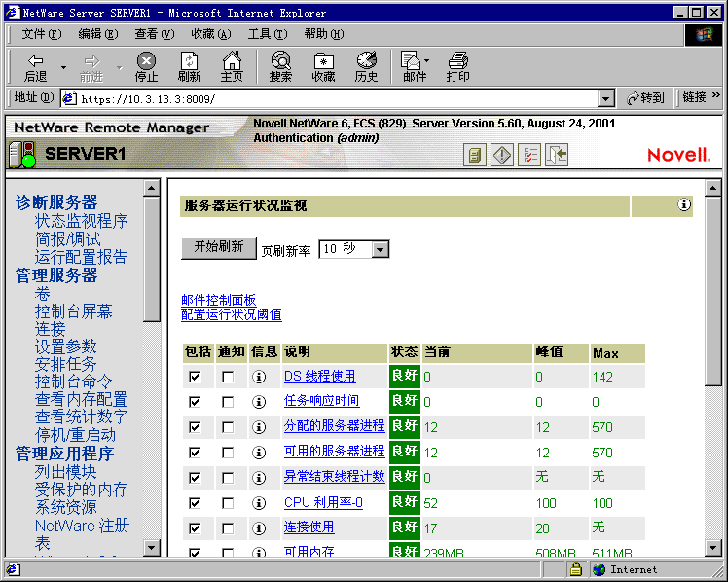Open the 文件(F) menu
This screenshot has width=728, height=582.
pos(41,34)
